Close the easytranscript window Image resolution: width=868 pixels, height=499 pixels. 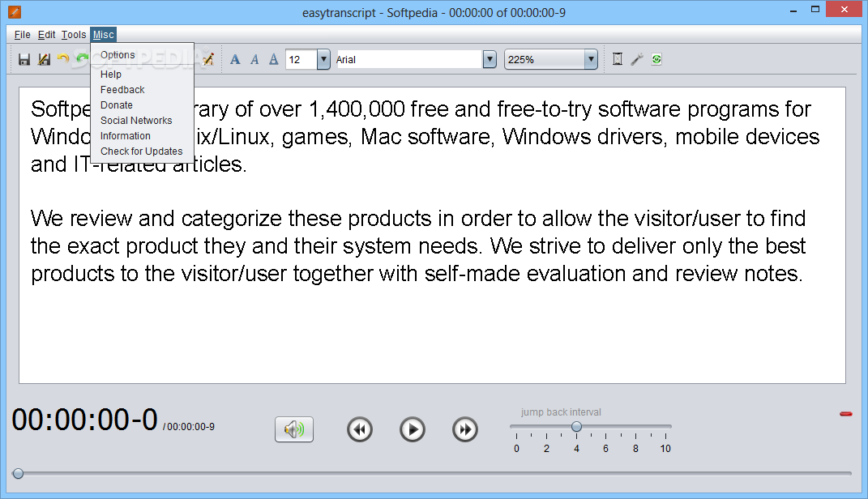pyautogui.click(x=844, y=10)
